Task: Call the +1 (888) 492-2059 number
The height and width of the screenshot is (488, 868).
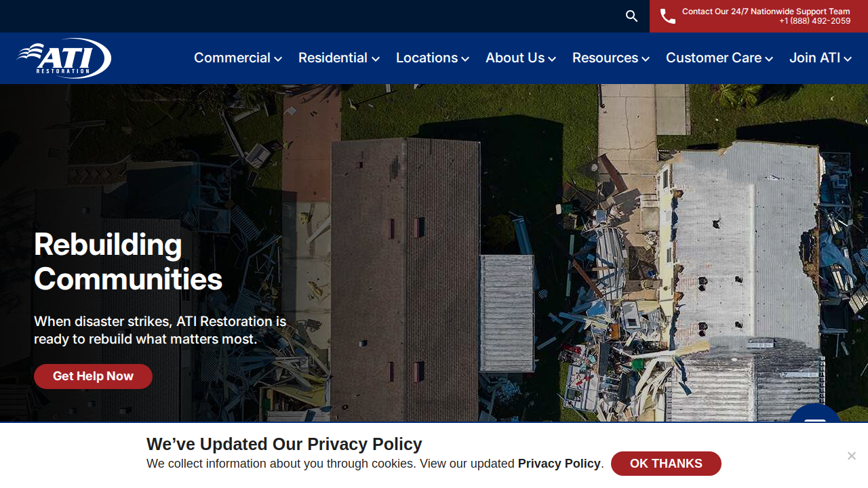Action: pyautogui.click(x=814, y=21)
